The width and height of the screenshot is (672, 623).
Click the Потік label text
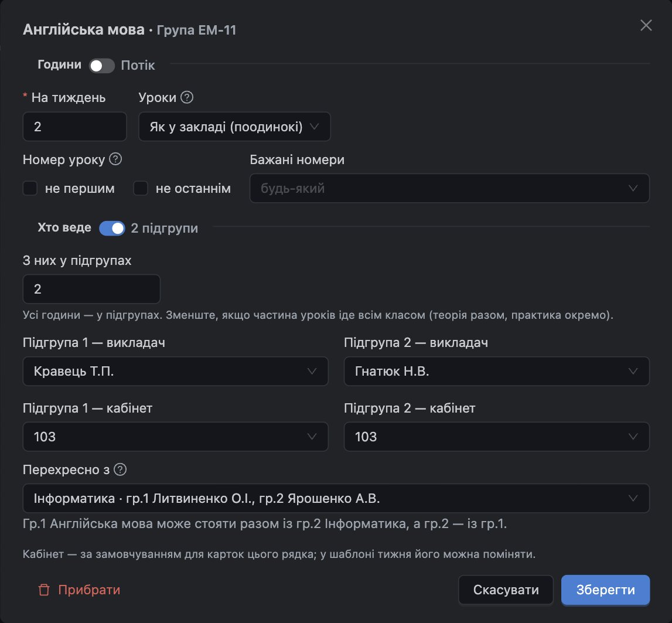point(138,66)
